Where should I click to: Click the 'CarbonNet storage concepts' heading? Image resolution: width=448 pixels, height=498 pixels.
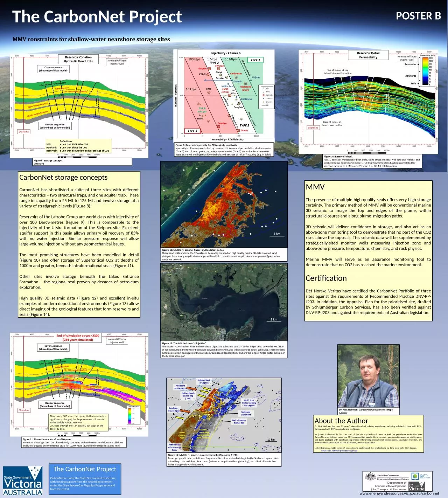tap(63, 177)
